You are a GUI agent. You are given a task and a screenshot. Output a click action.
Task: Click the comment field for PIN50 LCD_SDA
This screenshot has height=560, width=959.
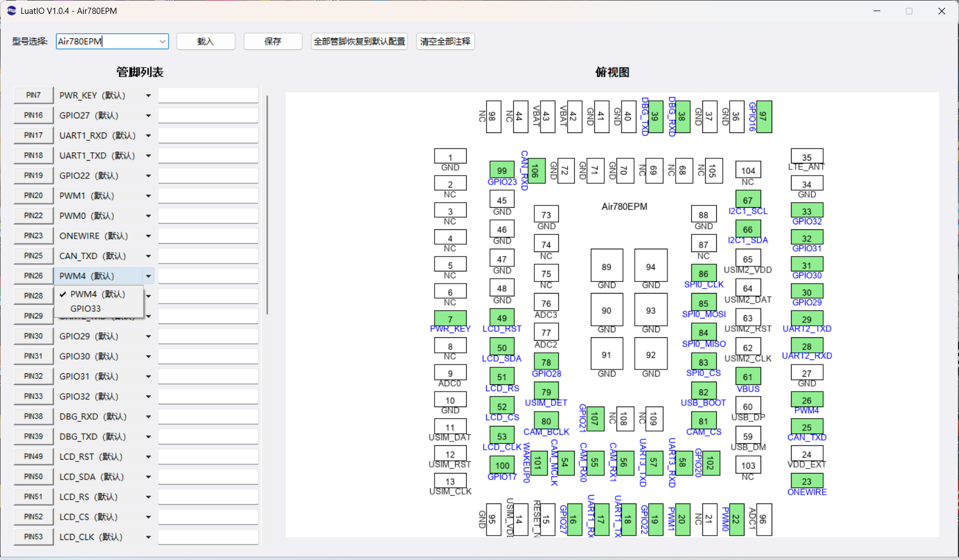(x=208, y=476)
